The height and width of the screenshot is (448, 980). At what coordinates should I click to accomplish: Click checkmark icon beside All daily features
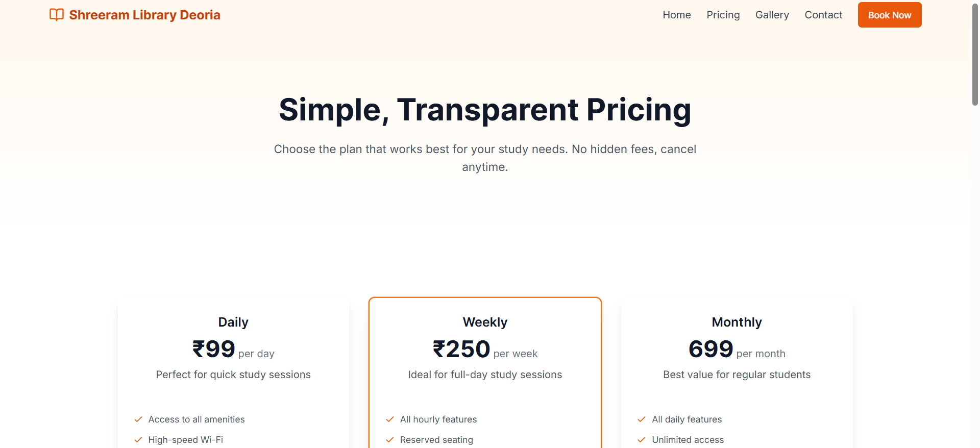pyautogui.click(x=642, y=419)
